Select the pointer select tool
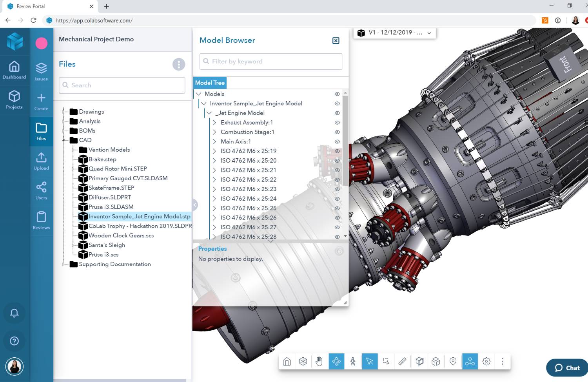The width and height of the screenshot is (588, 382). coord(370,361)
